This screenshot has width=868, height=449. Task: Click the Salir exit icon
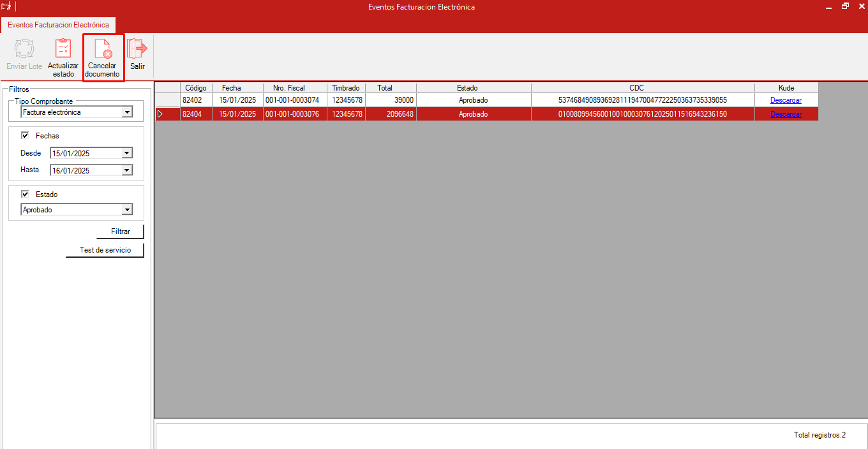[x=137, y=48]
